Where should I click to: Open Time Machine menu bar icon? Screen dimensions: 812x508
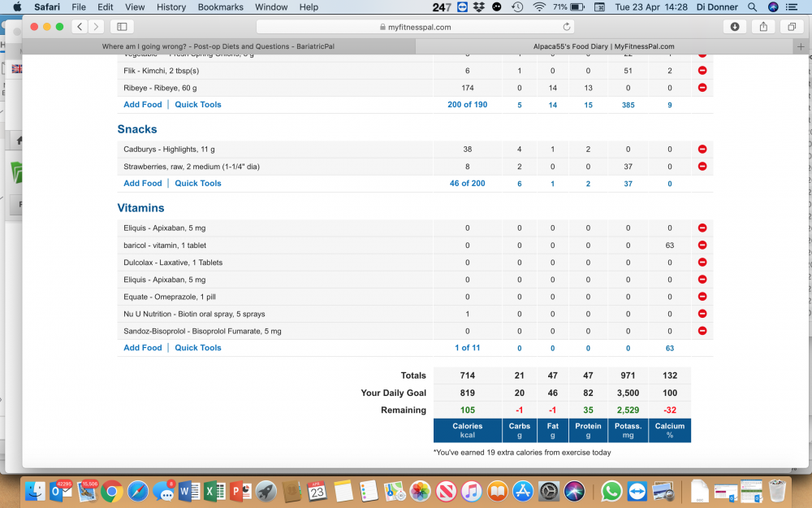coord(517,7)
